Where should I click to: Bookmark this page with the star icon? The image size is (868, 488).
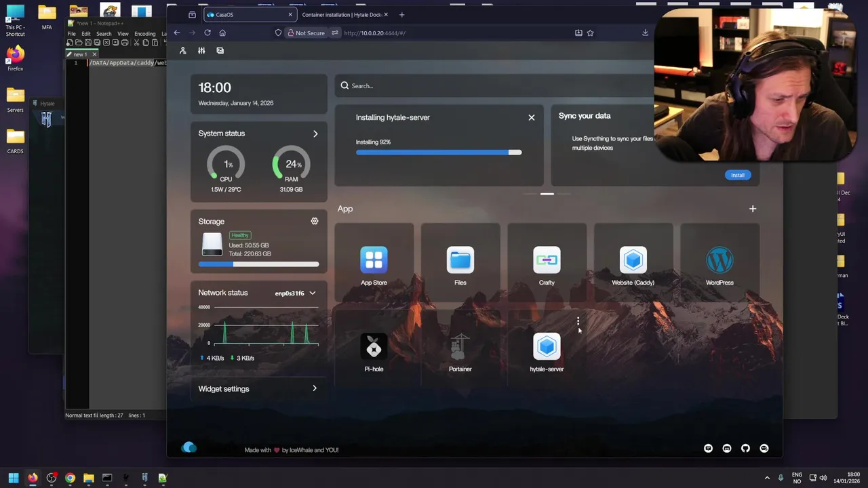click(590, 33)
